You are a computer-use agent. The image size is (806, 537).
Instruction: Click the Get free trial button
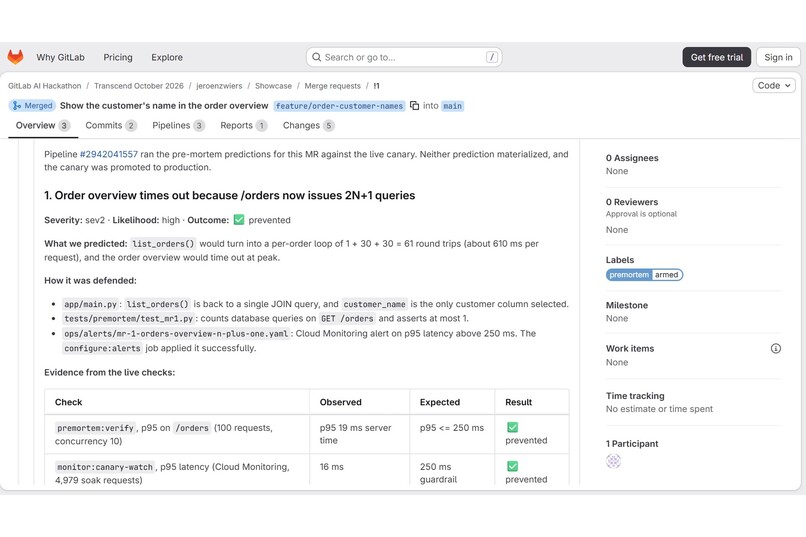[717, 57]
